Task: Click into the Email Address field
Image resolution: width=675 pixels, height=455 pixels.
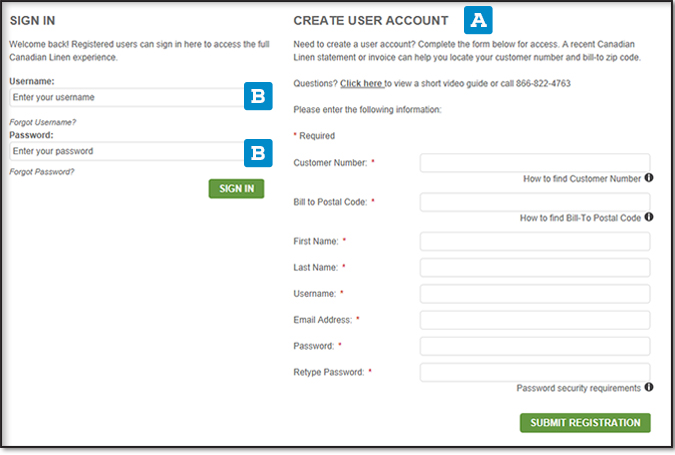Action: pos(535,320)
